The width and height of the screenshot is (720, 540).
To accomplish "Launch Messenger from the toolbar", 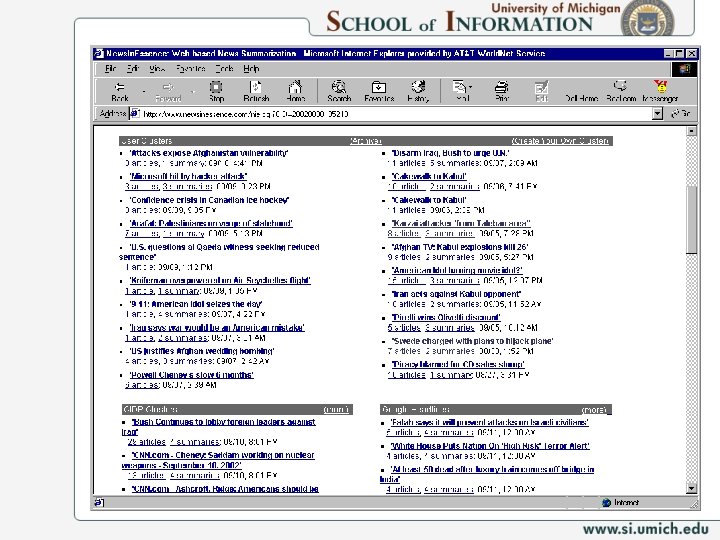I will [x=660, y=91].
